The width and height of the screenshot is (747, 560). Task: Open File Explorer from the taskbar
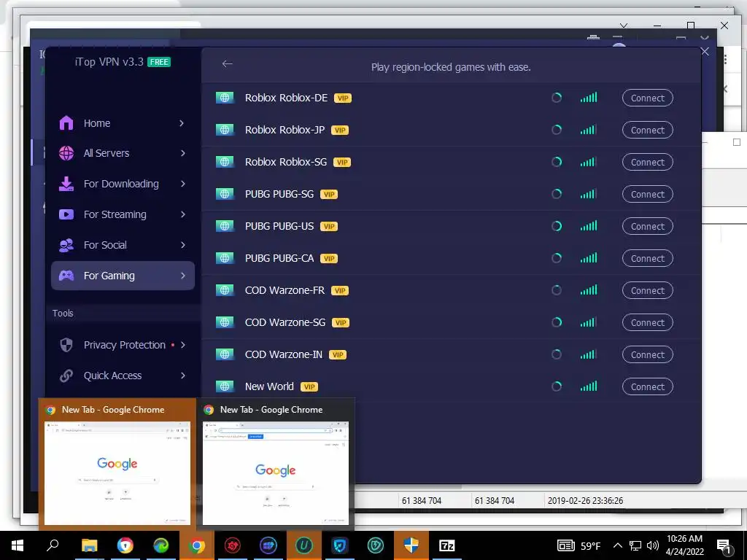90,545
